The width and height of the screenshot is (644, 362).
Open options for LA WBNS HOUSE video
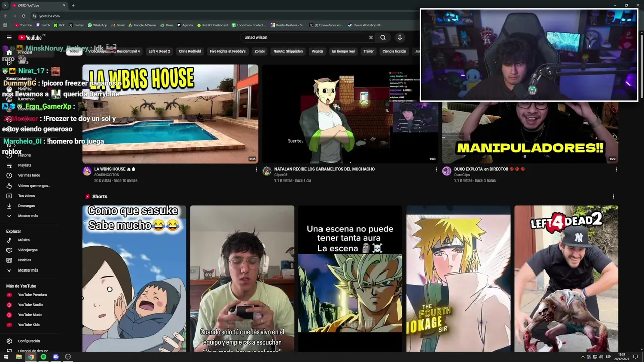click(256, 170)
